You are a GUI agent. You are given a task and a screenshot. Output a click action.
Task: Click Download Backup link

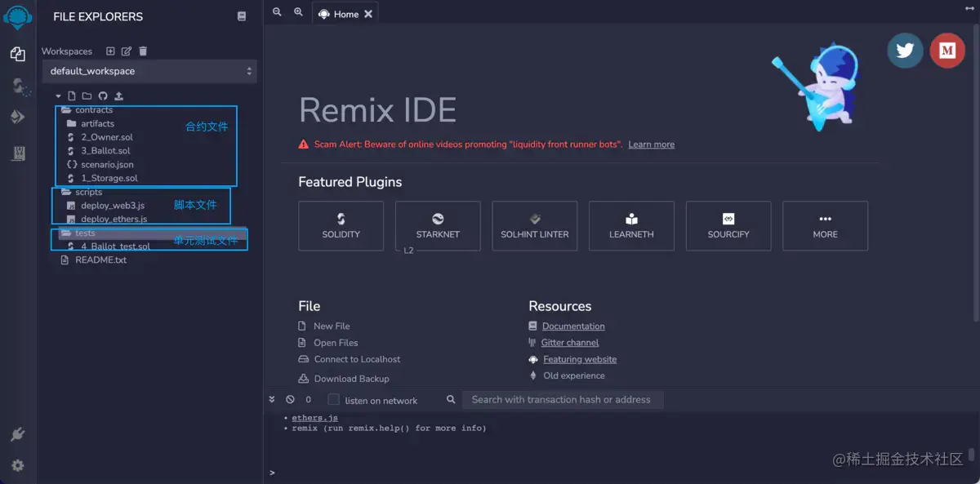point(351,379)
